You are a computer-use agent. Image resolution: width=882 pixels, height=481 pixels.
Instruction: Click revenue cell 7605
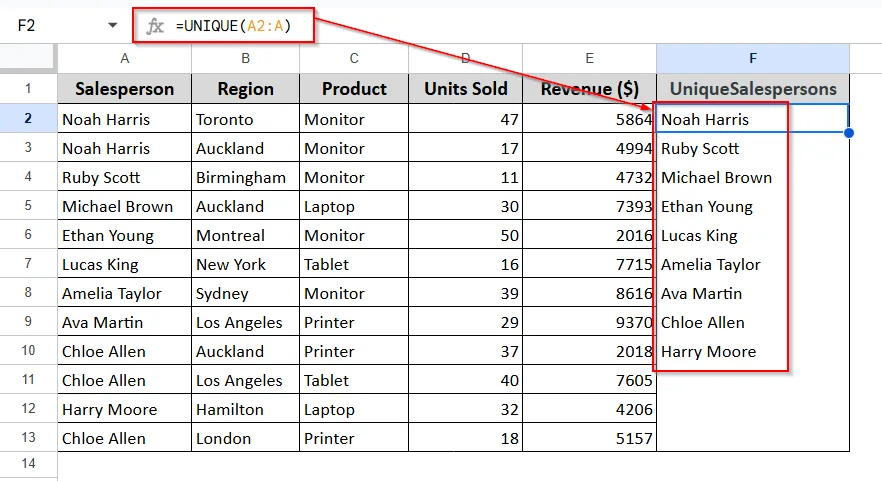click(590, 380)
